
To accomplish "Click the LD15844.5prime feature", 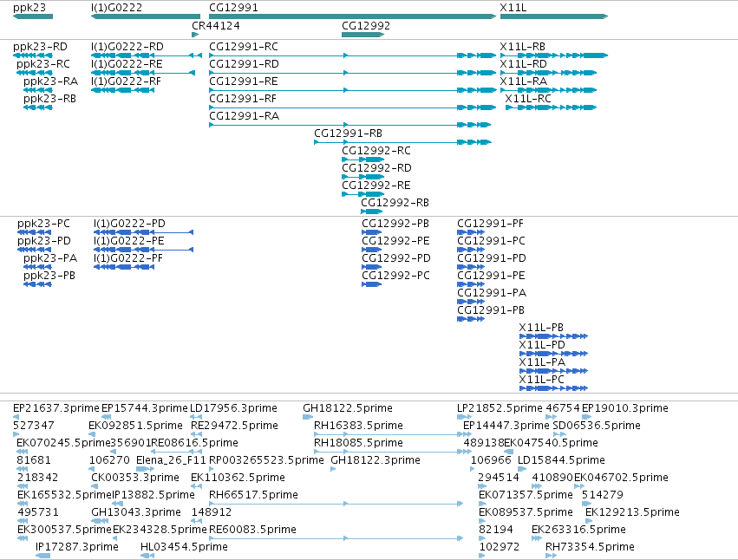I will click(x=522, y=469).
